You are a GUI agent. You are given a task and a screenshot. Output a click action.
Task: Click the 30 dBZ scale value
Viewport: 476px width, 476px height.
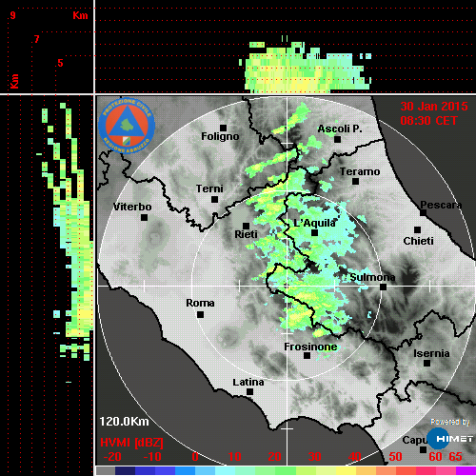coord(314,457)
